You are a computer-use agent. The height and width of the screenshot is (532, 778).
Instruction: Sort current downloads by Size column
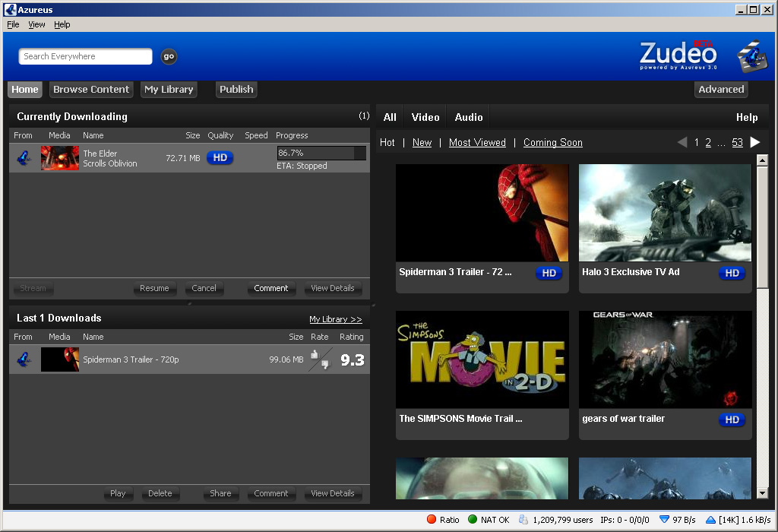pos(192,135)
